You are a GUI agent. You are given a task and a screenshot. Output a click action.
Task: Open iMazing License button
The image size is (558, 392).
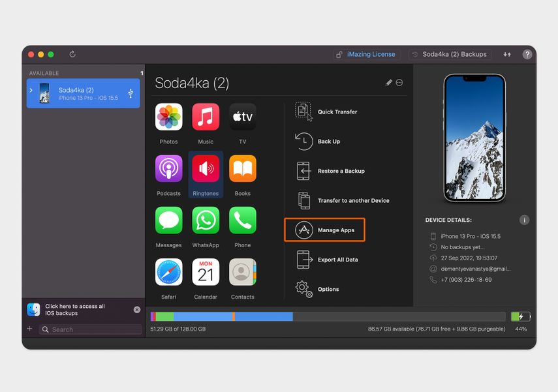pyautogui.click(x=367, y=54)
